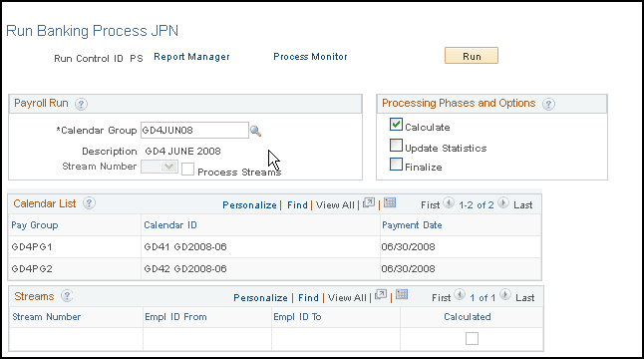Click 1 of 1 range in Streams
This screenshot has width=644, height=359.
483,298
